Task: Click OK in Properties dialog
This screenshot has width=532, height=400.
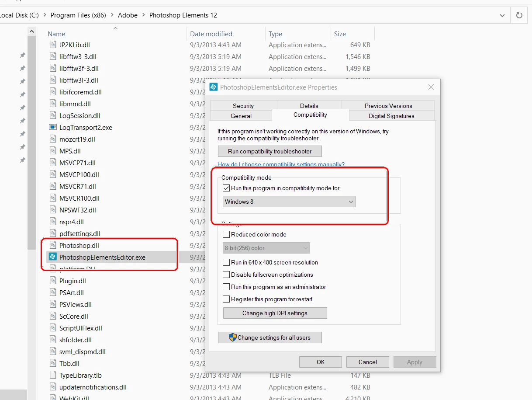Action: [x=321, y=362]
